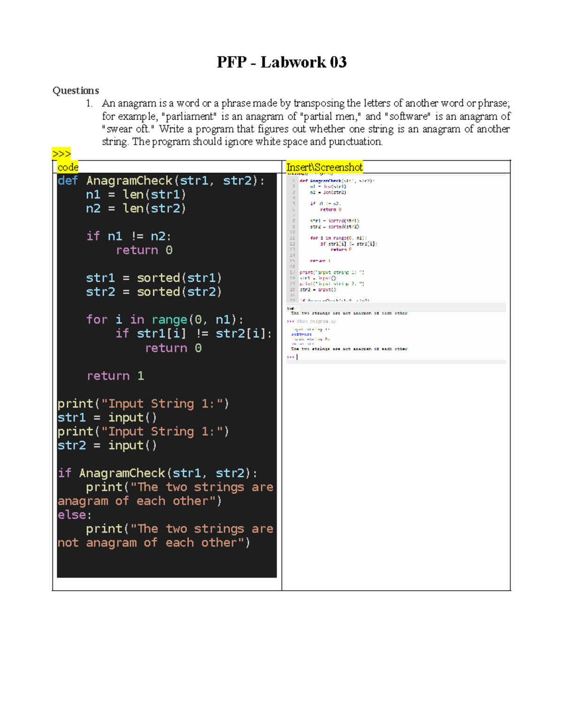This screenshot has width=563, height=728.
Task: Click the highlighted ">>>" marker above the table
Action: click(61, 154)
